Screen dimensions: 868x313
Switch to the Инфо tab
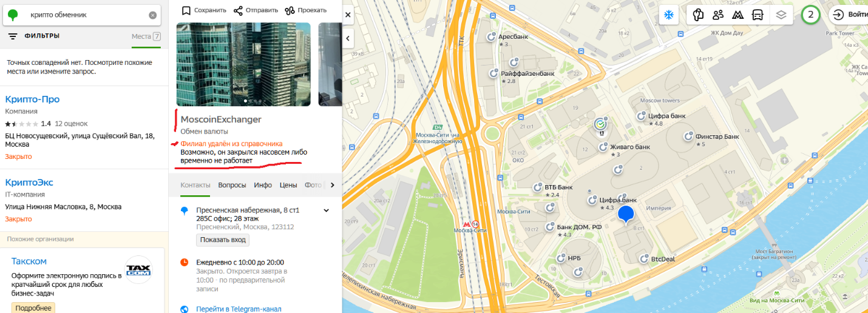(x=263, y=185)
